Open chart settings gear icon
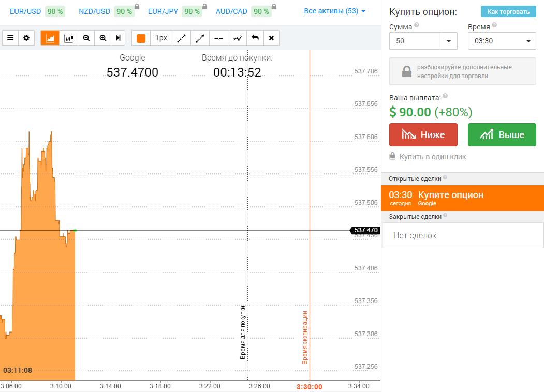The width and height of the screenshot is (544, 392). (26, 38)
